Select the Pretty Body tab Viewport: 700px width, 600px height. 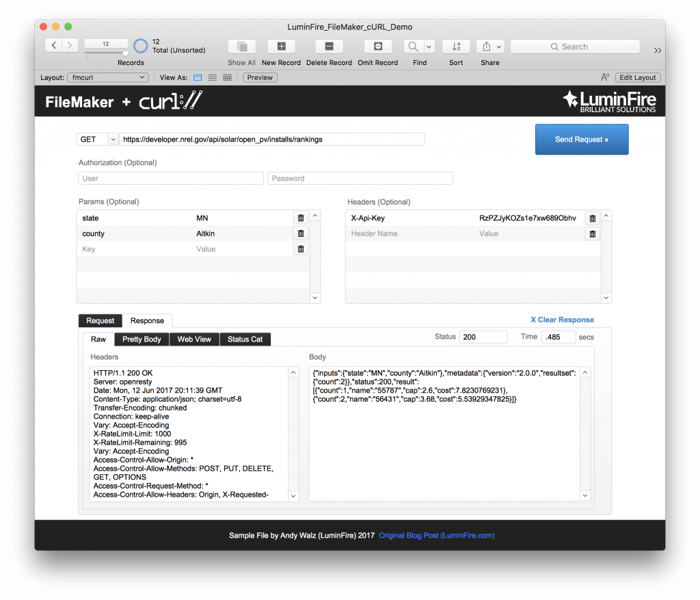pyautogui.click(x=142, y=339)
